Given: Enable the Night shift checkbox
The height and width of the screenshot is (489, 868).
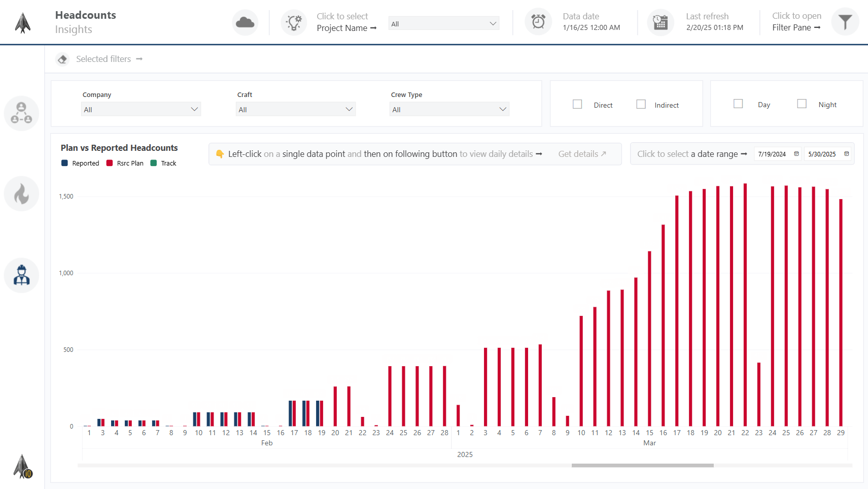Looking at the screenshot, I should (x=802, y=104).
